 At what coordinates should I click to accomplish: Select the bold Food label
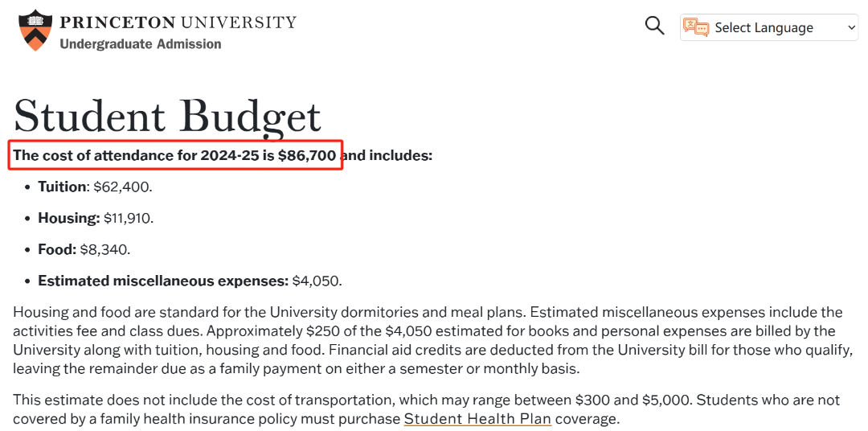[x=57, y=249]
